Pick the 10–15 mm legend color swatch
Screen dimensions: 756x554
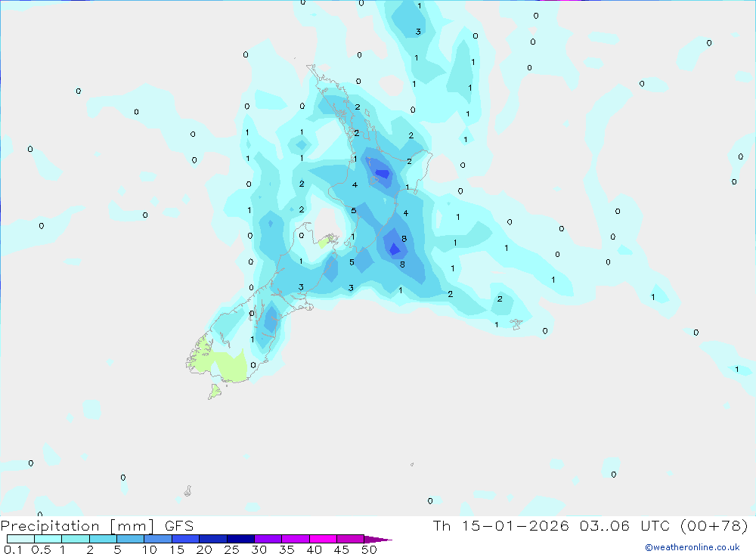pos(158,539)
